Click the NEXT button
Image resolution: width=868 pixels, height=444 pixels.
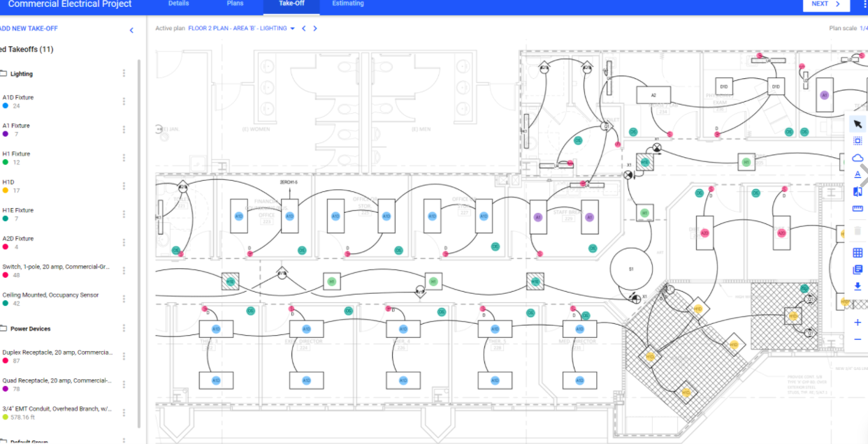click(826, 3)
